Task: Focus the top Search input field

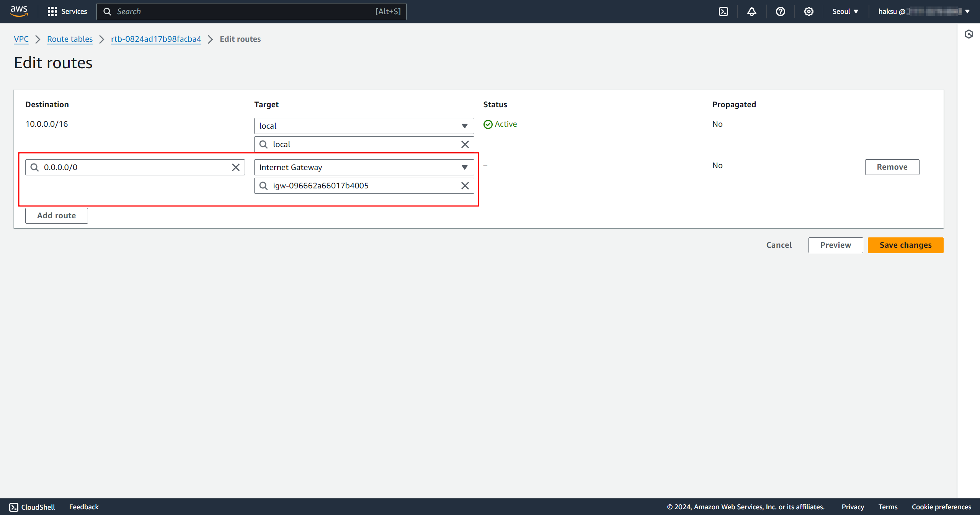Action: [x=245, y=11]
